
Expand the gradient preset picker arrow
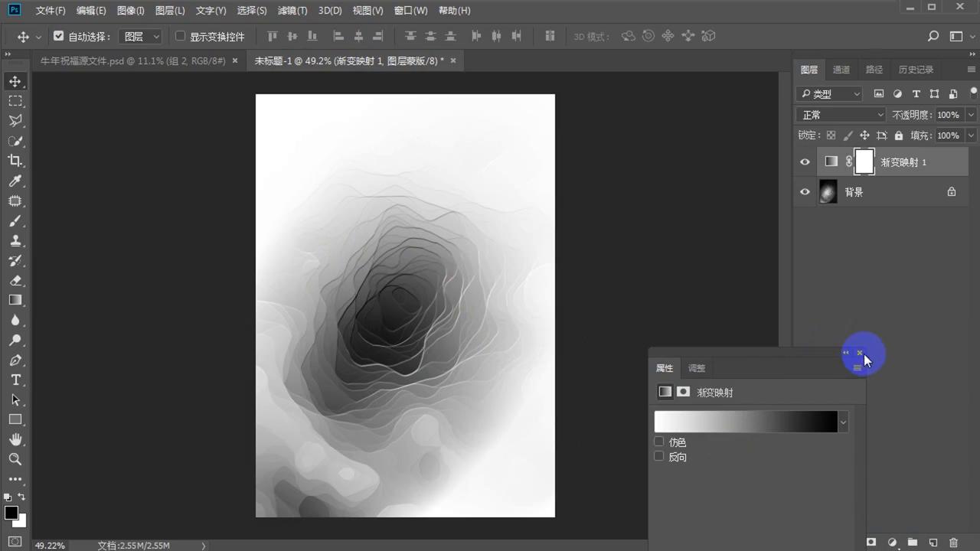pos(844,422)
